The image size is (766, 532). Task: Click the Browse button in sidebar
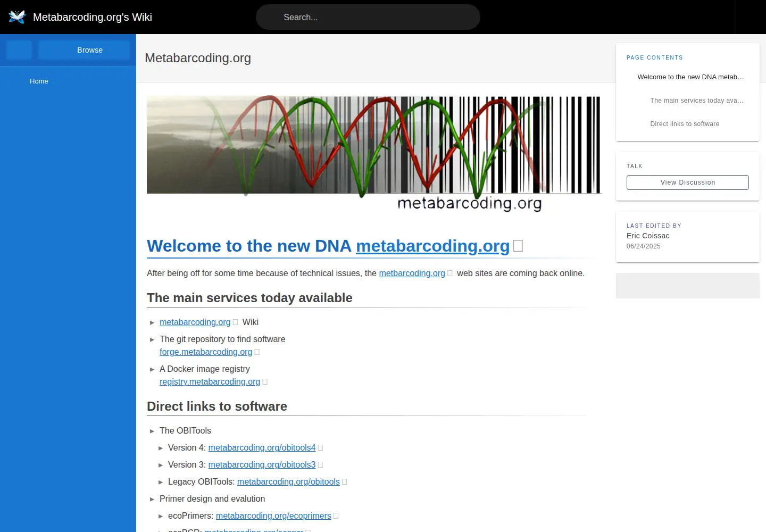click(84, 50)
